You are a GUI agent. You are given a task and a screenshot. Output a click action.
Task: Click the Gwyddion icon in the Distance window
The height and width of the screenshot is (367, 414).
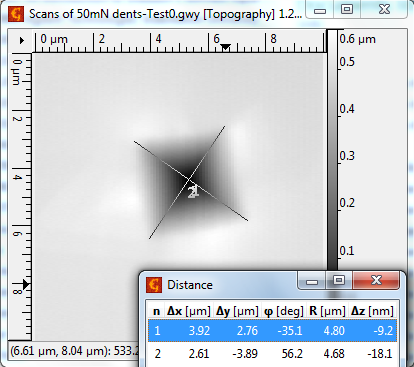154,285
